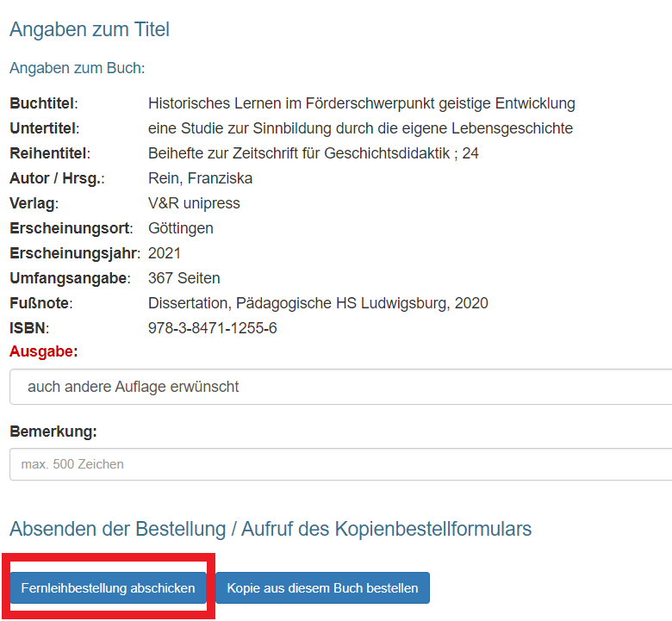This screenshot has height=621, width=672.
Task: Submit with Fernleihbestellung abschicken button
Action: click(108, 587)
